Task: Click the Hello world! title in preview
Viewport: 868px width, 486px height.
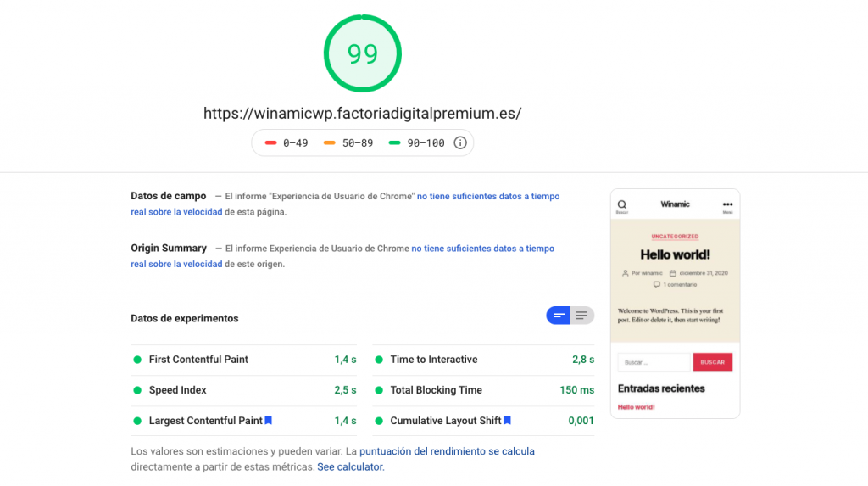Action: pos(676,255)
